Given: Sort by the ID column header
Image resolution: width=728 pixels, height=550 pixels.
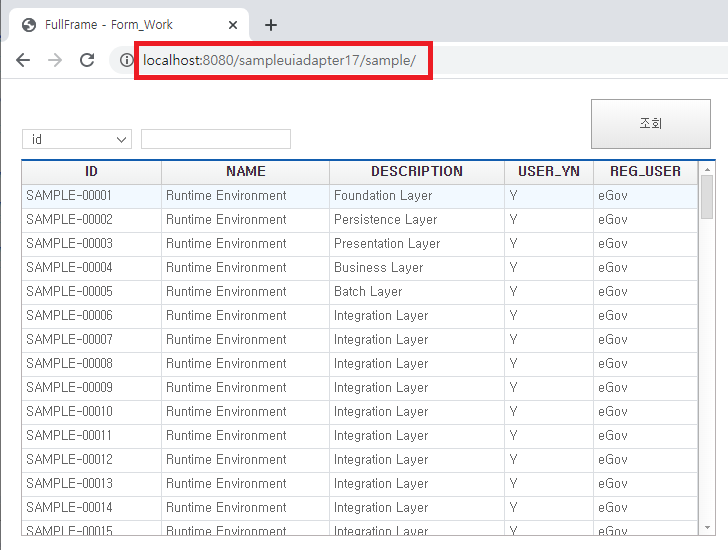Looking at the screenshot, I should [x=91, y=171].
